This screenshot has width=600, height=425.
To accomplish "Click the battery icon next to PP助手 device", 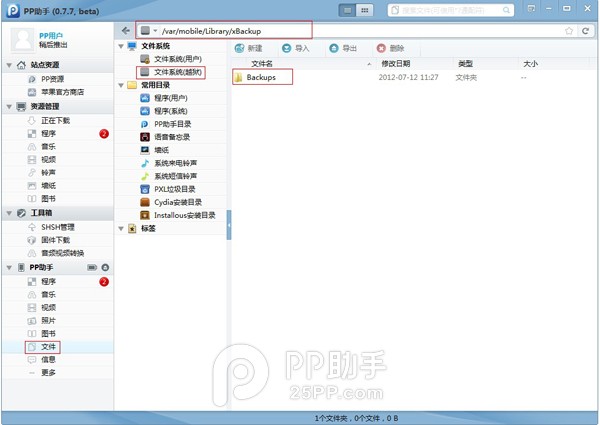I will (92, 268).
